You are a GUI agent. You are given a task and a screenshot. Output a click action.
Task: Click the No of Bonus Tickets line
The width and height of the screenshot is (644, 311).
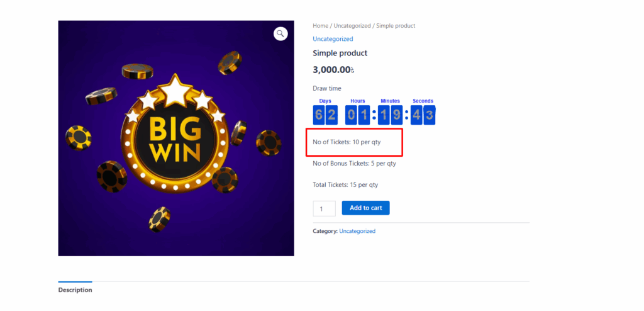click(x=355, y=163)
